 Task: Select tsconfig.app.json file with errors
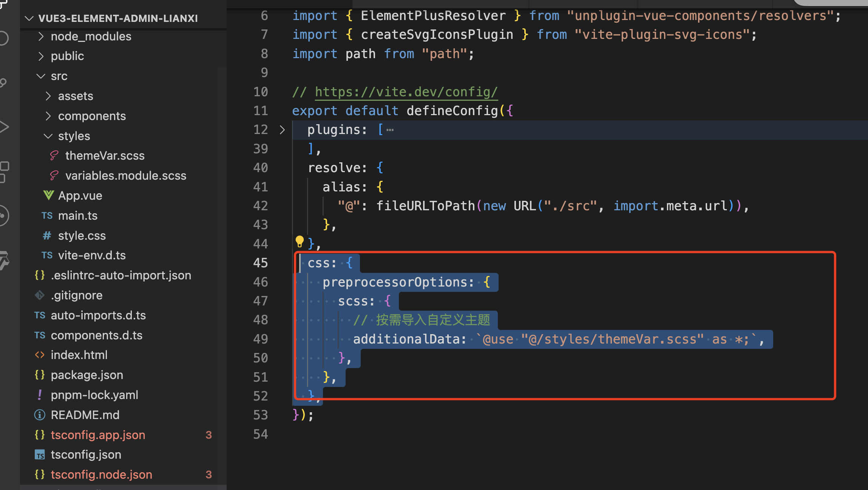[x=98, y=435]
